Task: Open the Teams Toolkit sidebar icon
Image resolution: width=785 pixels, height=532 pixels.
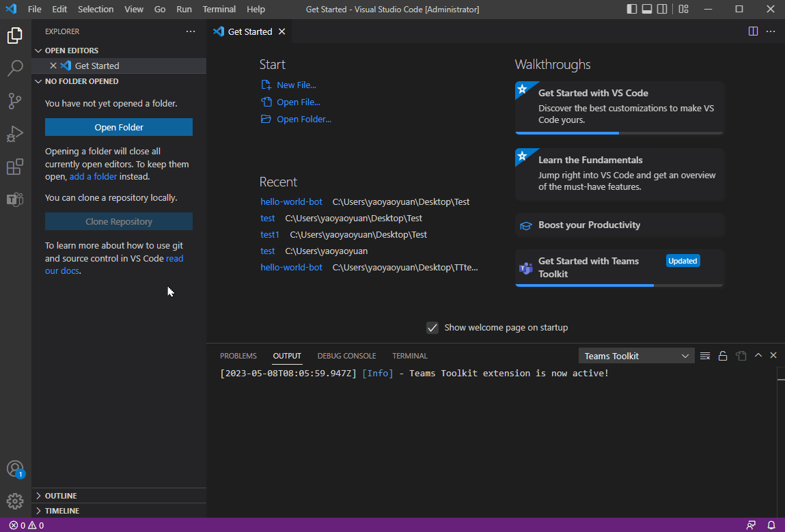Action: (x=15, y=199)
